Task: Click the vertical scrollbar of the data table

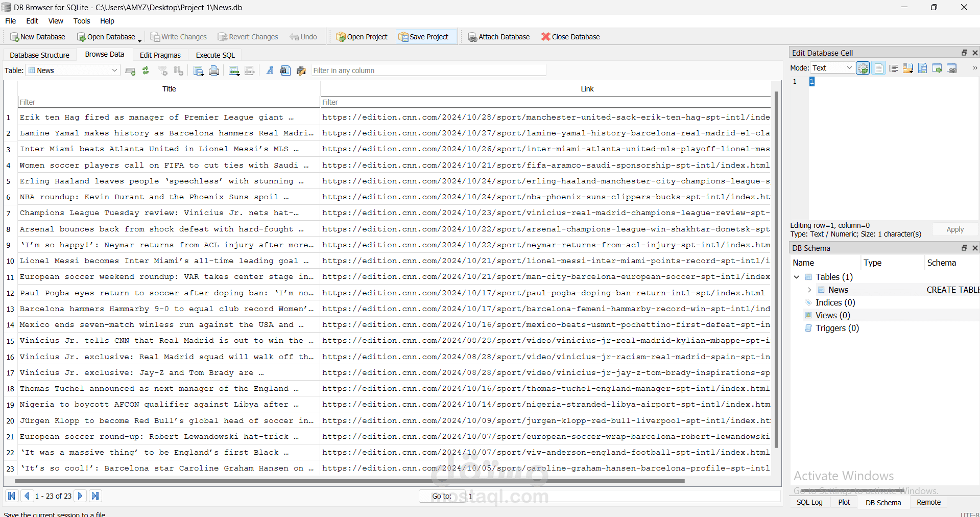Action: coord(776,270)
